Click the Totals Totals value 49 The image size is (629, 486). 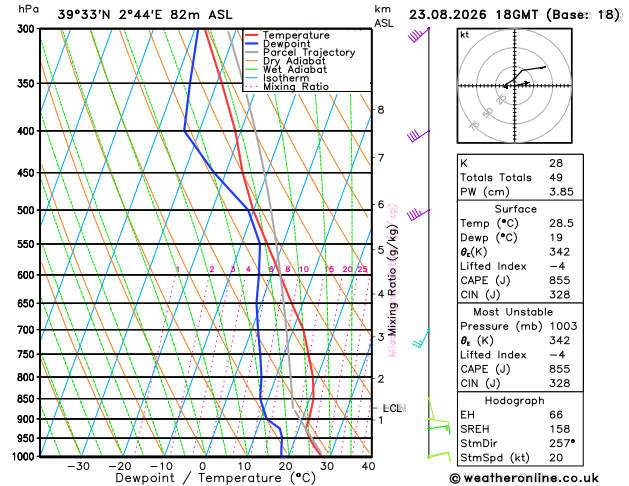[x=556, y=177]
